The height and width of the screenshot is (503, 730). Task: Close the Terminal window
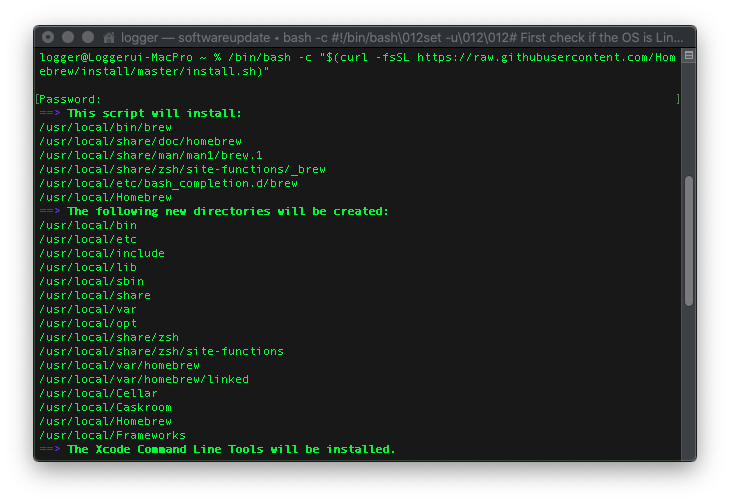click(x=48, y=37)
